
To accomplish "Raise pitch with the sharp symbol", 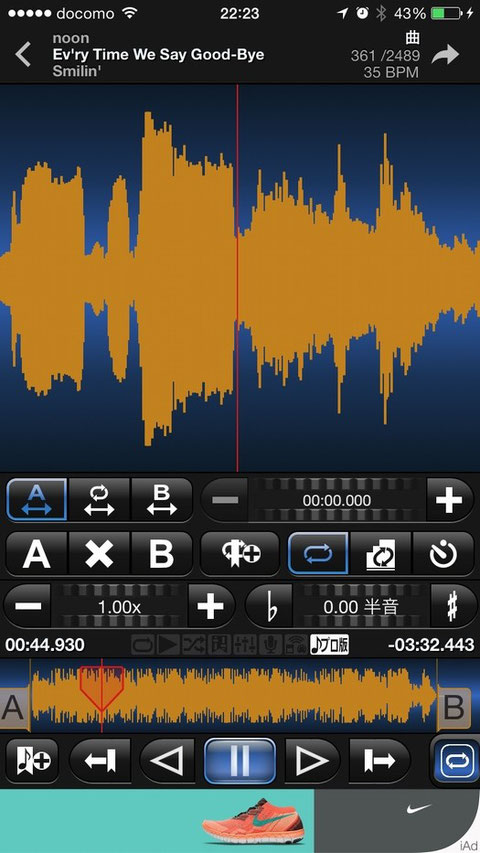I will [453, 606].
